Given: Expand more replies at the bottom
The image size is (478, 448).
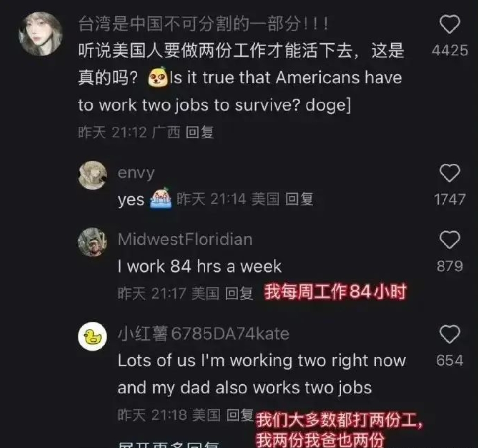Looking at the screenshot, I should (169, 445).
